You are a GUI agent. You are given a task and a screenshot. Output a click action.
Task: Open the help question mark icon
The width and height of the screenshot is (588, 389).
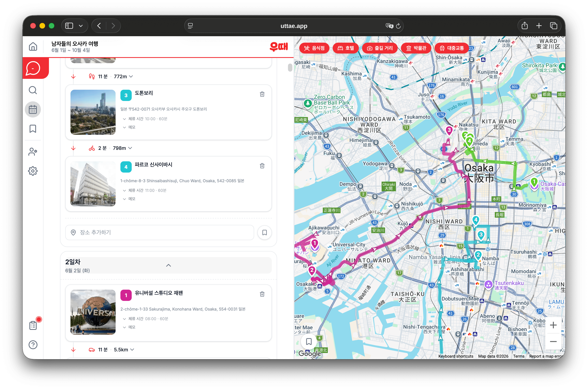click(33, 345)
